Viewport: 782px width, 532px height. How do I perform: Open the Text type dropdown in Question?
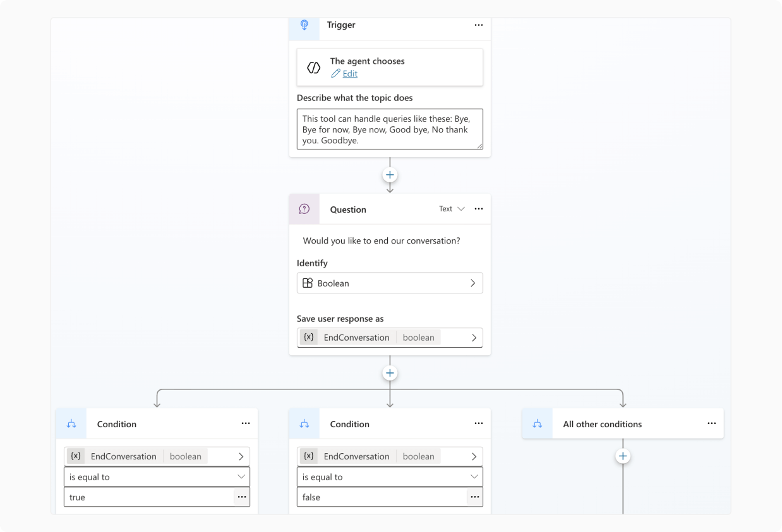point(452,209)
